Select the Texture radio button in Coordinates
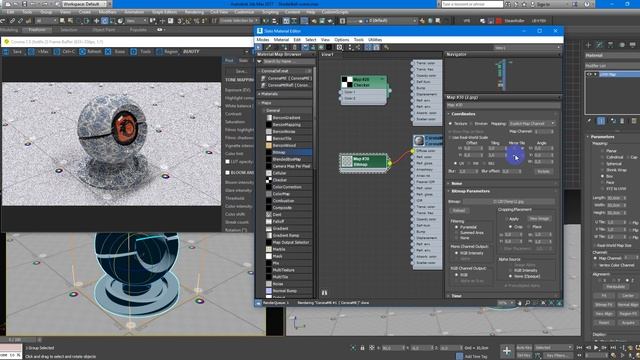This screenshot has width=640, height=360. (451, 124)
